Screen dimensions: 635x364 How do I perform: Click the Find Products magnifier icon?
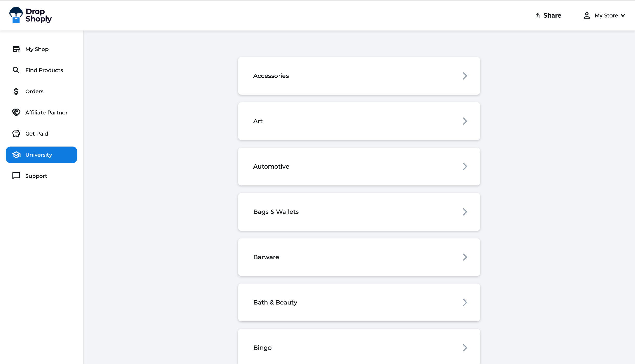pos(16,70)
